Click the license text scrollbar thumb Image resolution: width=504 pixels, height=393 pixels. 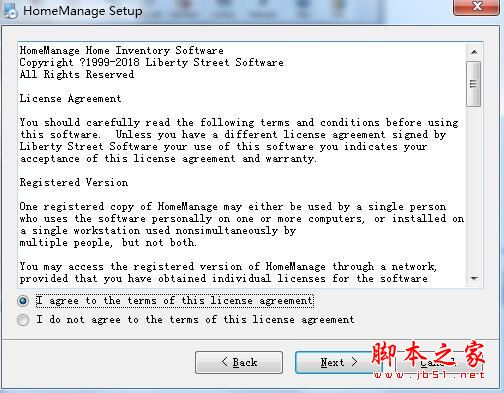[x=473, y=84]
